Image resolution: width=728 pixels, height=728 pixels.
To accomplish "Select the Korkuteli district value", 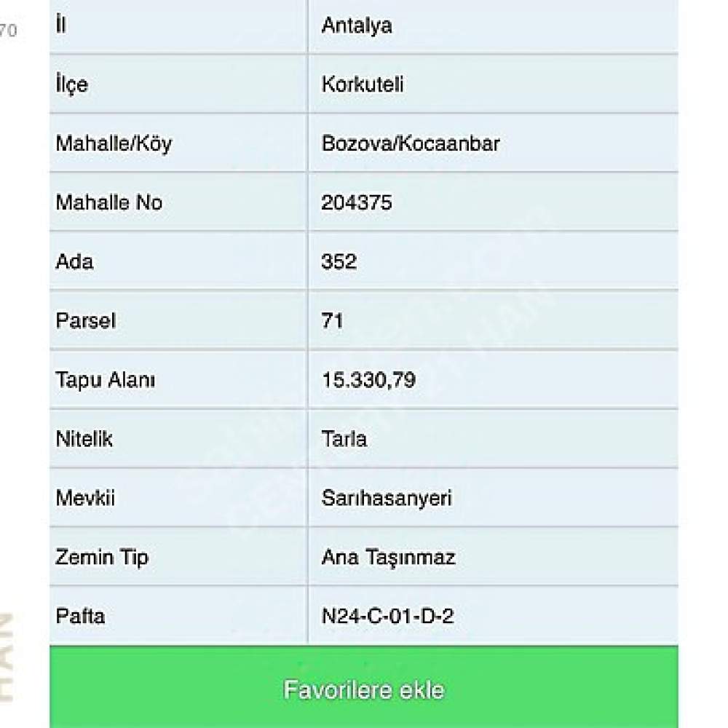I will point(362,84).
